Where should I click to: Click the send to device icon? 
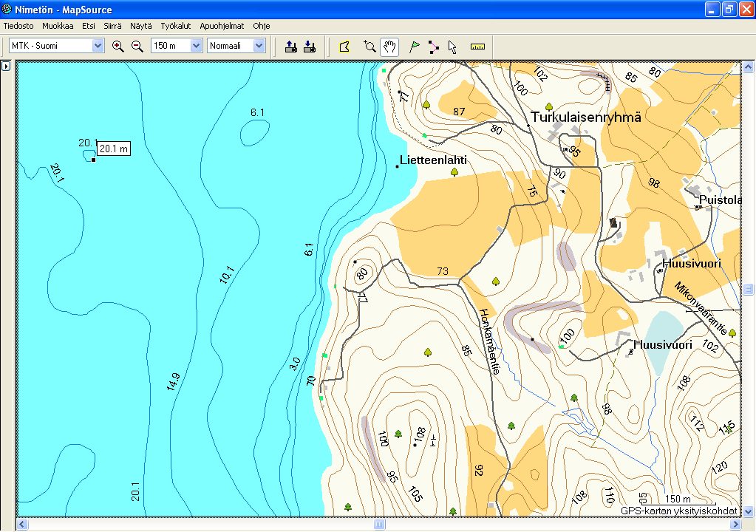tap(291, 46)
